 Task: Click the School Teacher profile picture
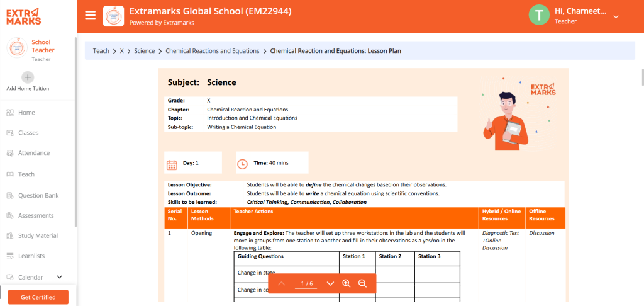point(17,48)
